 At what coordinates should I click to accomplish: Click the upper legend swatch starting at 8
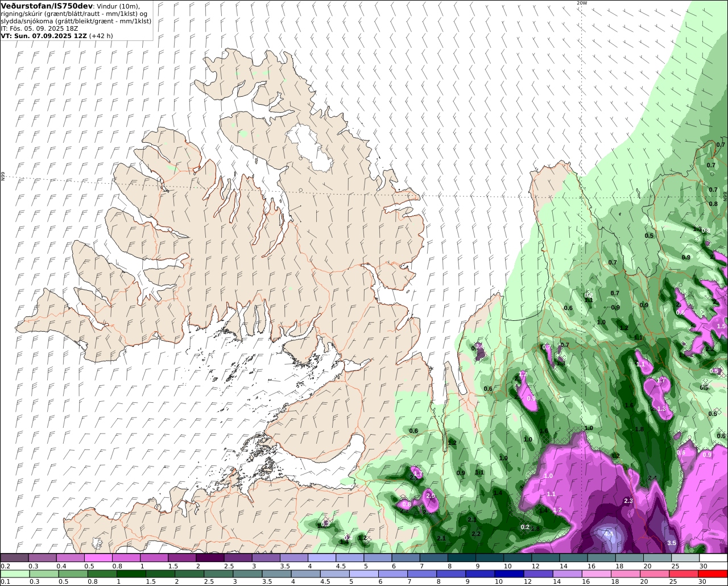coord(462,558)
